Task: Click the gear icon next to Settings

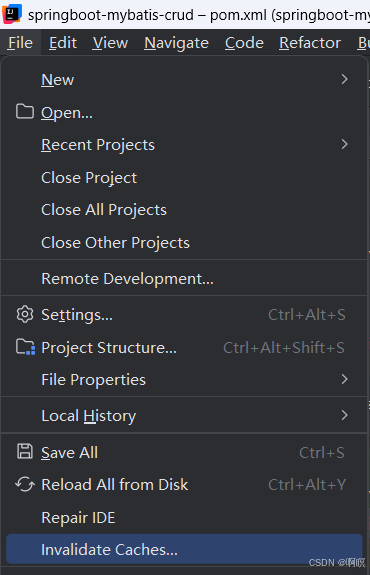Action: tap(25, 314)
